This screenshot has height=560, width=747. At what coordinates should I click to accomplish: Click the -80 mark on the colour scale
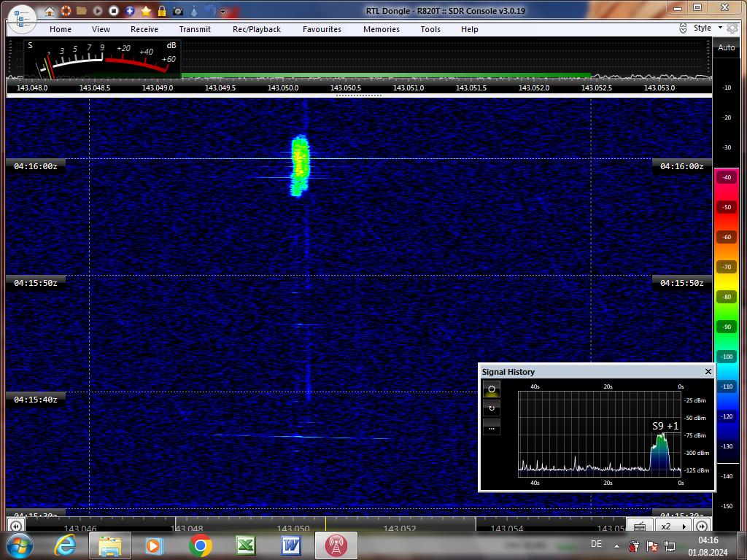coord(727,297)
